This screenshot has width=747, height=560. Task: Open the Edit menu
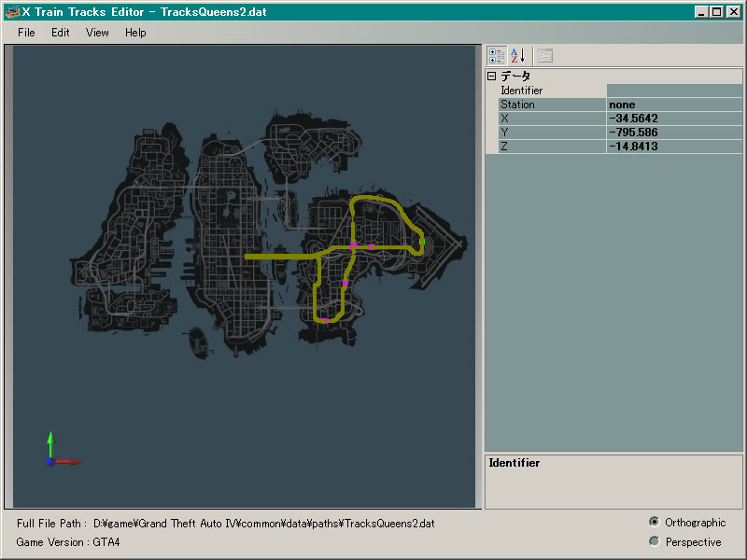(61, 33)
